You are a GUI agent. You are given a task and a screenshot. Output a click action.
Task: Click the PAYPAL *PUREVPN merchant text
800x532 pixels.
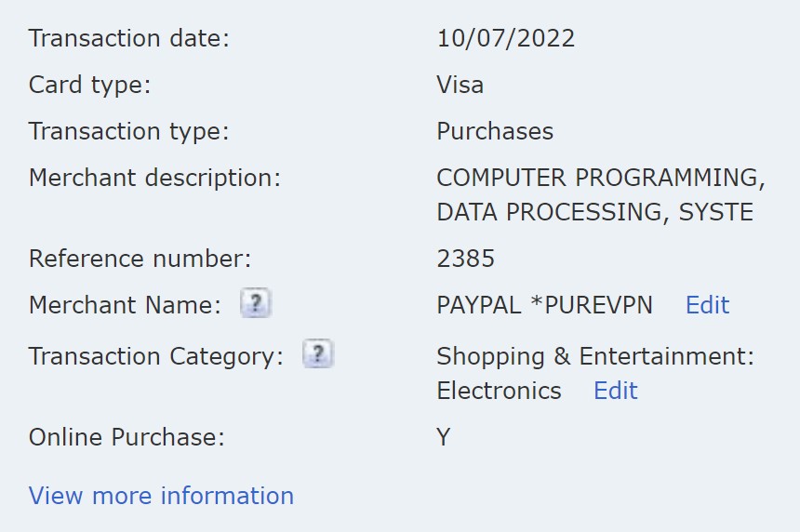[544, 305]
